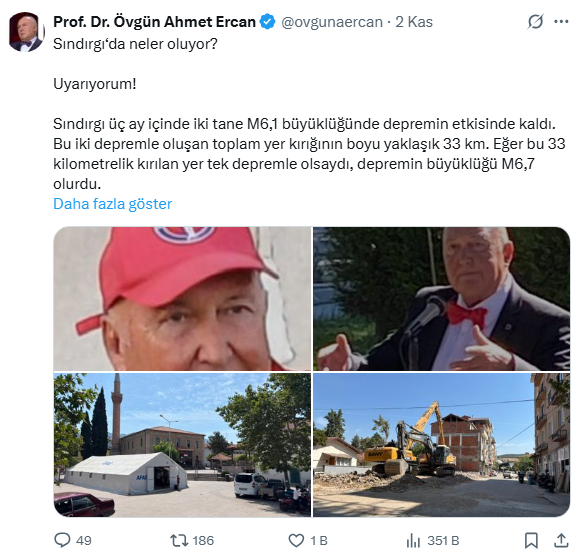
Task: Retweet the post via the repost icon
Action: (x=179, y=540)
